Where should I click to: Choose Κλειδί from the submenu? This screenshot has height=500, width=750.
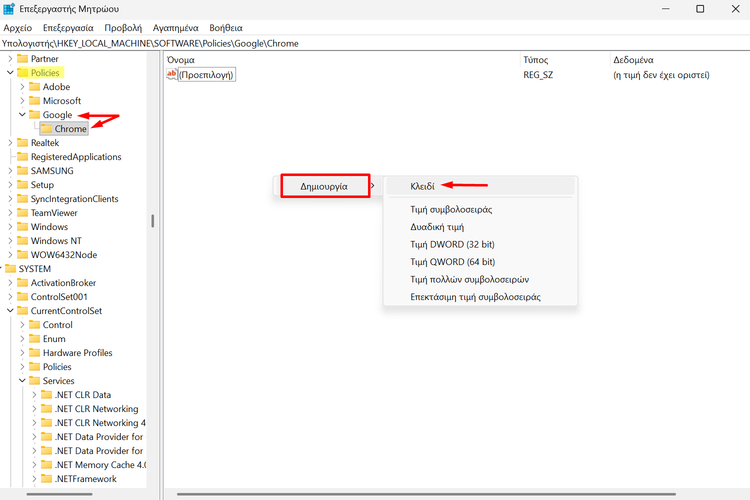coord(480,186)
